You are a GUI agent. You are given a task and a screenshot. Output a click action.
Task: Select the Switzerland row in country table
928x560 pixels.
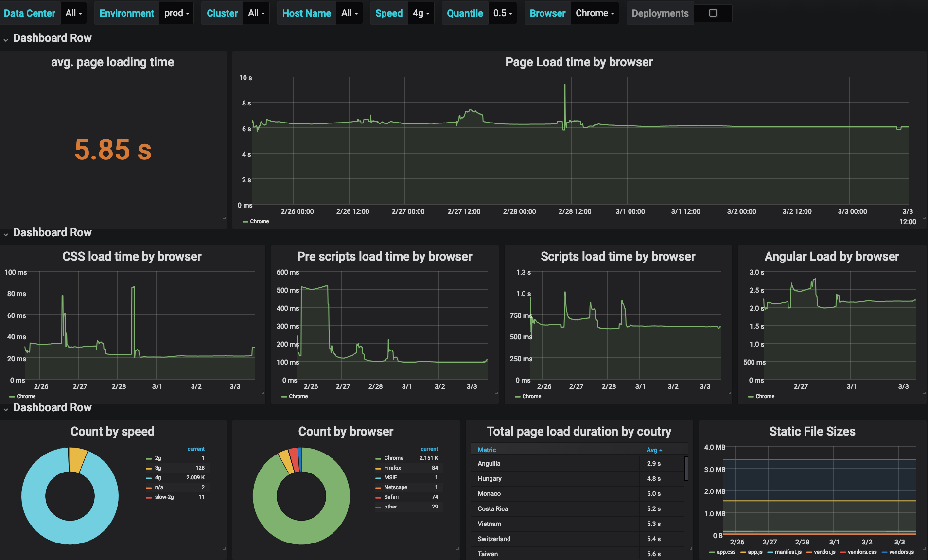(578, 539)
